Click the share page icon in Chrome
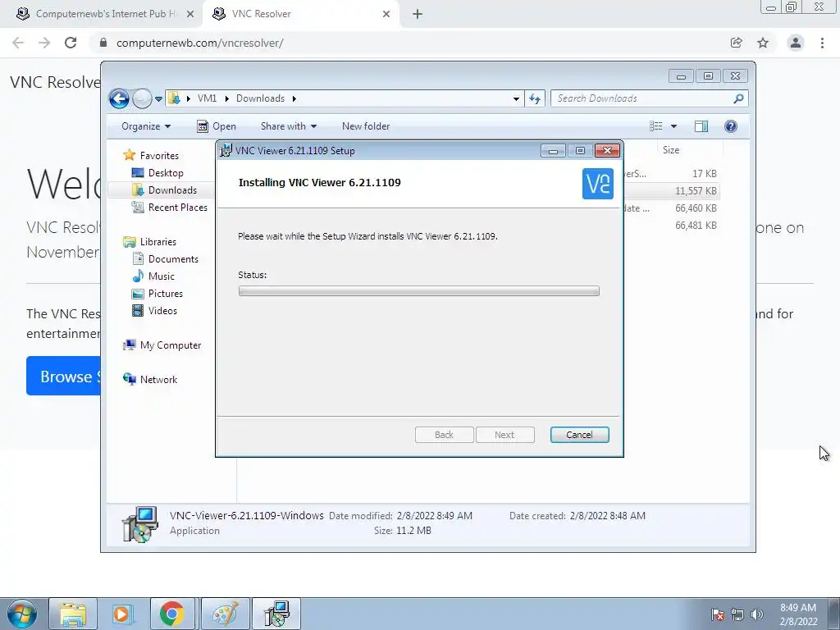The width and height of the screenshot is (840, 630). [x=737, y=43]
